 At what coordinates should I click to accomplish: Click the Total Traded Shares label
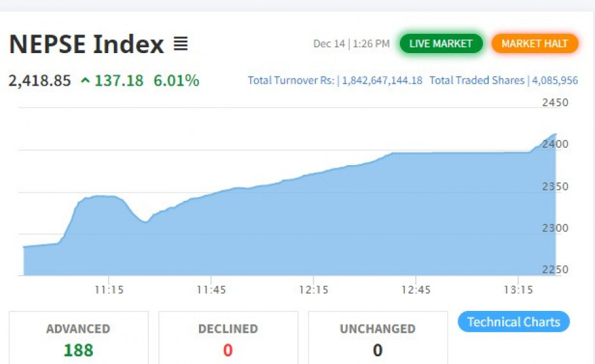point(477,81)
